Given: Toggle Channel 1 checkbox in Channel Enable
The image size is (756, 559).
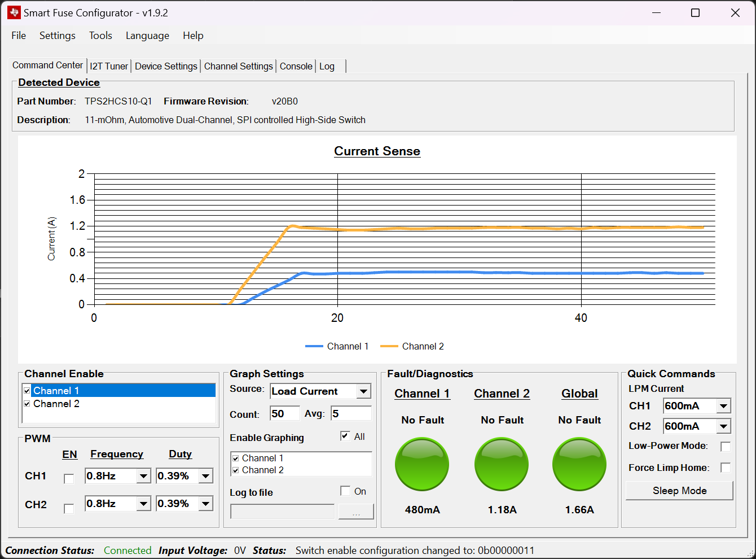Looking at the screenshot, I should [x=27, y=391].
